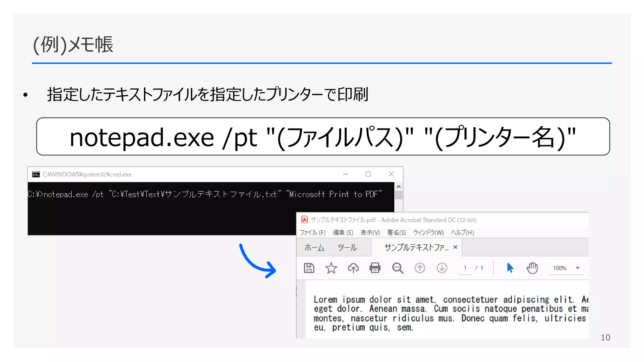The width and height of the screenshot is (644, 362).
Task: Click the 100% zoom value field
Action: point(560,268)
